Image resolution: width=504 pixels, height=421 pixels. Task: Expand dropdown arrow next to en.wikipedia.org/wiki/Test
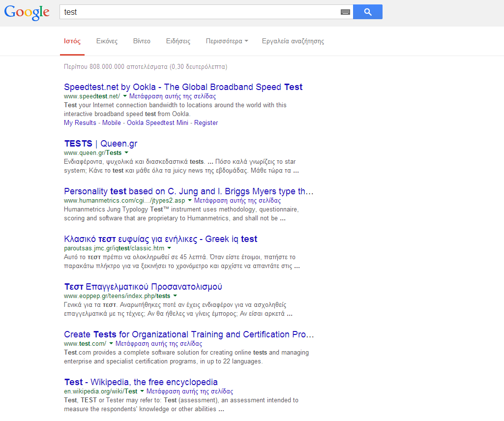[142, 391]
